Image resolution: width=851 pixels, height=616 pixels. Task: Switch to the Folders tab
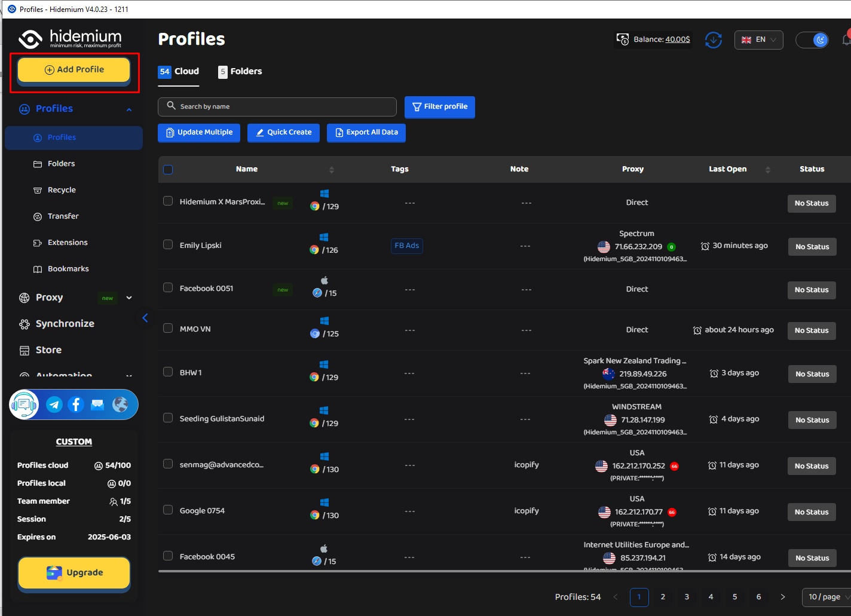(x=240, y=72)
